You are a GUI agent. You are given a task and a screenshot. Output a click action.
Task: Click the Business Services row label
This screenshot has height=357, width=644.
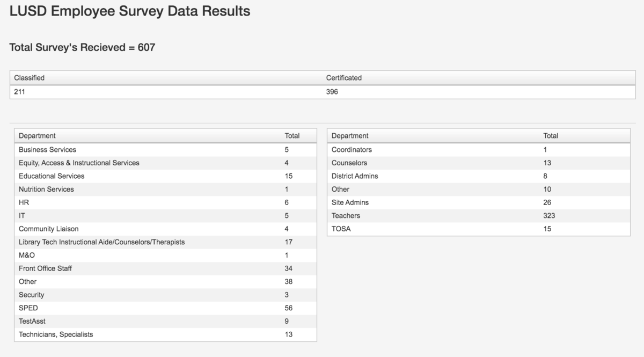pyautogui.click(x=47, y=150)
